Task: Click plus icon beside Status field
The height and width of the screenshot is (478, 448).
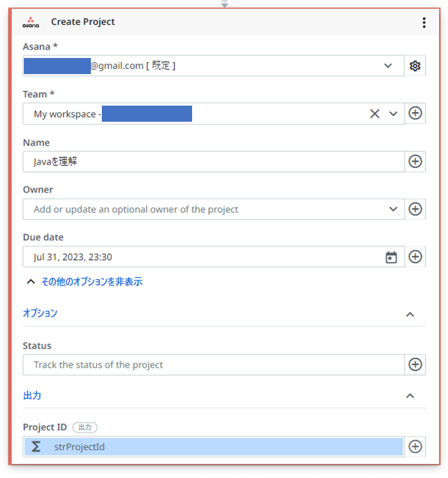Action: click(x=415, y=365)
